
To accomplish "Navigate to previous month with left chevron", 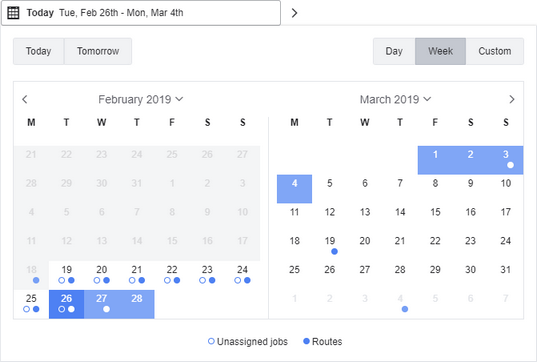I will (25, 99).
